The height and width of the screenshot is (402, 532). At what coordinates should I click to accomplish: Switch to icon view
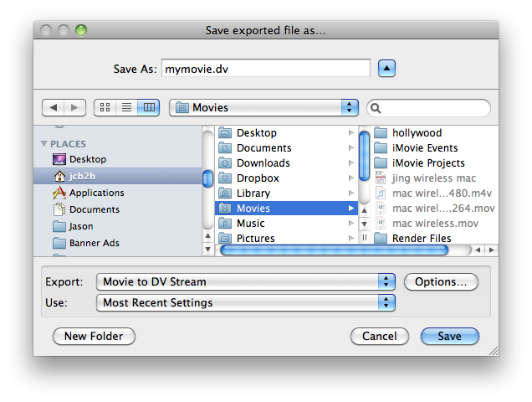105,108
